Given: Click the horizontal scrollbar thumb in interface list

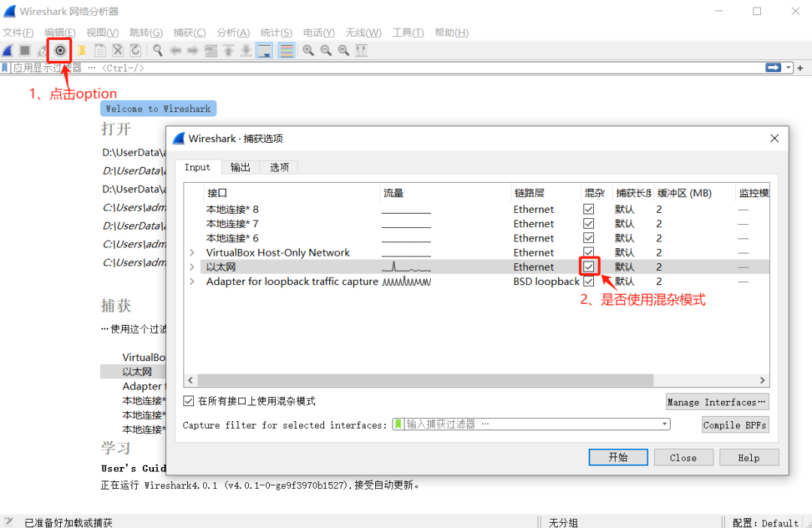Looking at the screenshot, I should click(425, 381).
